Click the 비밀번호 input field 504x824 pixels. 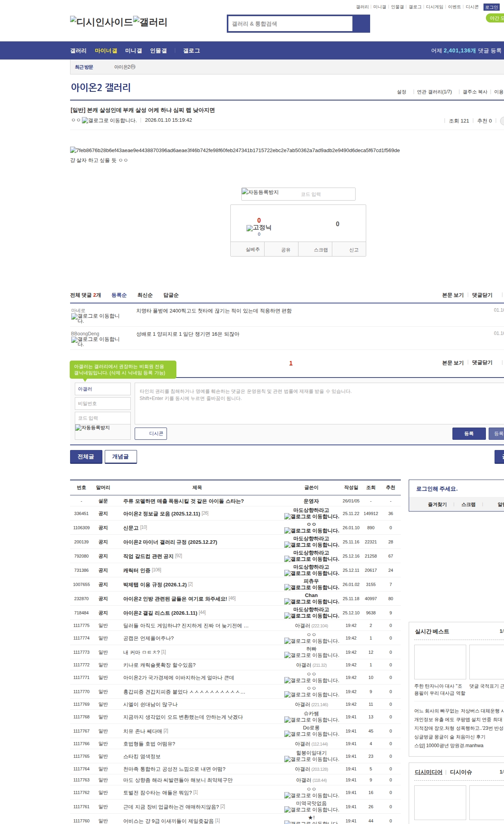102,404
